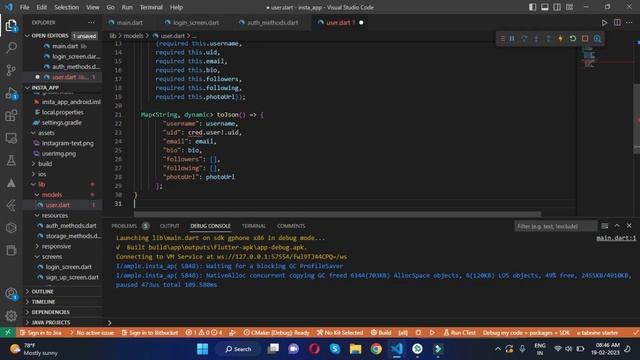Switch to the PROBLEMS panel tab
Screen dimensions: 640x360
click(124, 226)
